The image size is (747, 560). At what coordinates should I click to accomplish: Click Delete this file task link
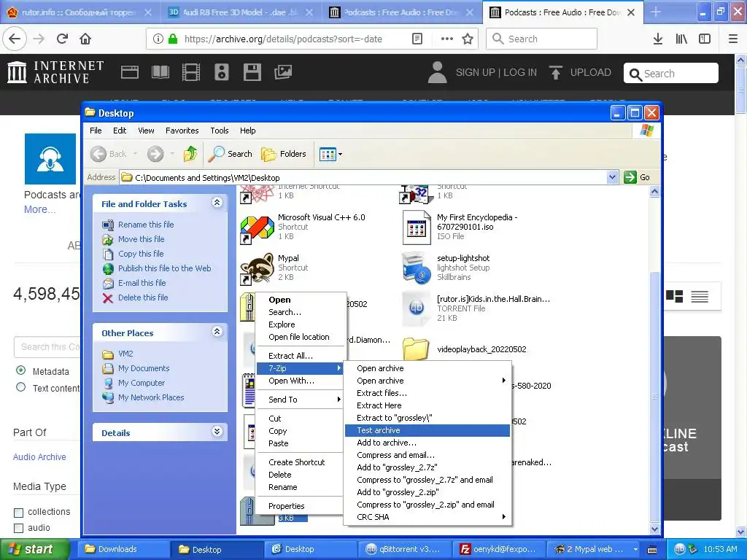(x=143, y=297)
